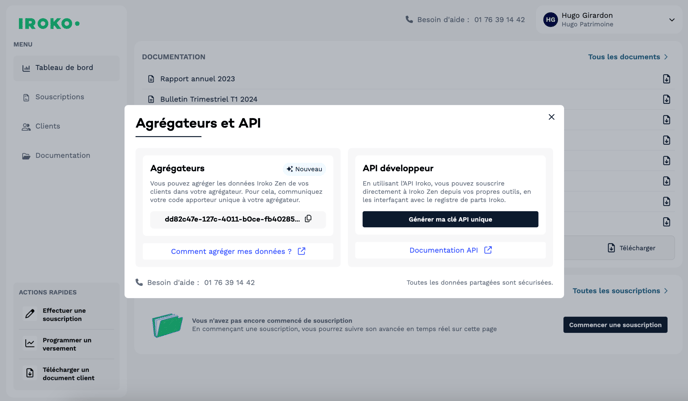Click the chevron next to Tous les documents
Image resolution: width=688 pixels, height=401 pixels.
(x=666, y=57)
